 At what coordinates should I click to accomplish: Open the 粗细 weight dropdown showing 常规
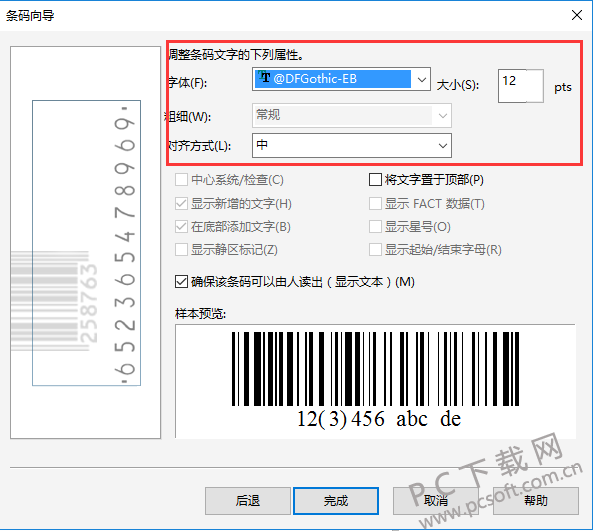[352, 115]
